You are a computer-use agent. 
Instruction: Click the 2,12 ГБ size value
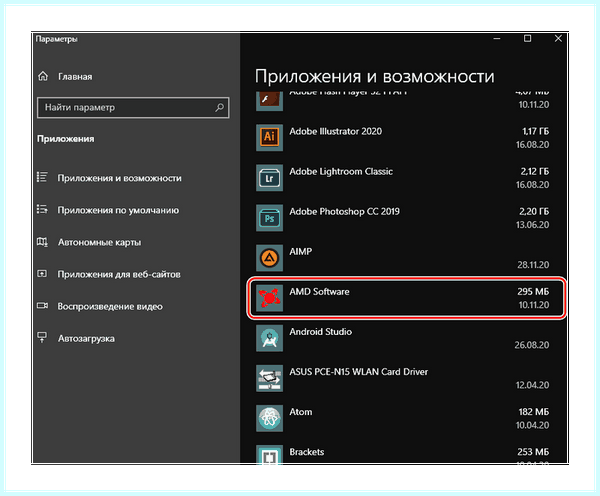(x=535, y=171)
